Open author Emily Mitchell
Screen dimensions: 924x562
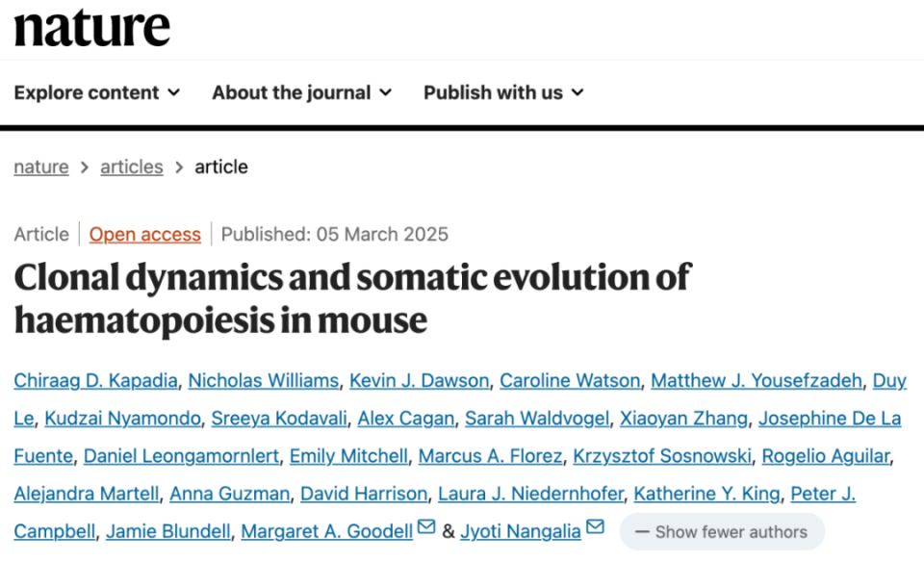[x=348, y=456]
